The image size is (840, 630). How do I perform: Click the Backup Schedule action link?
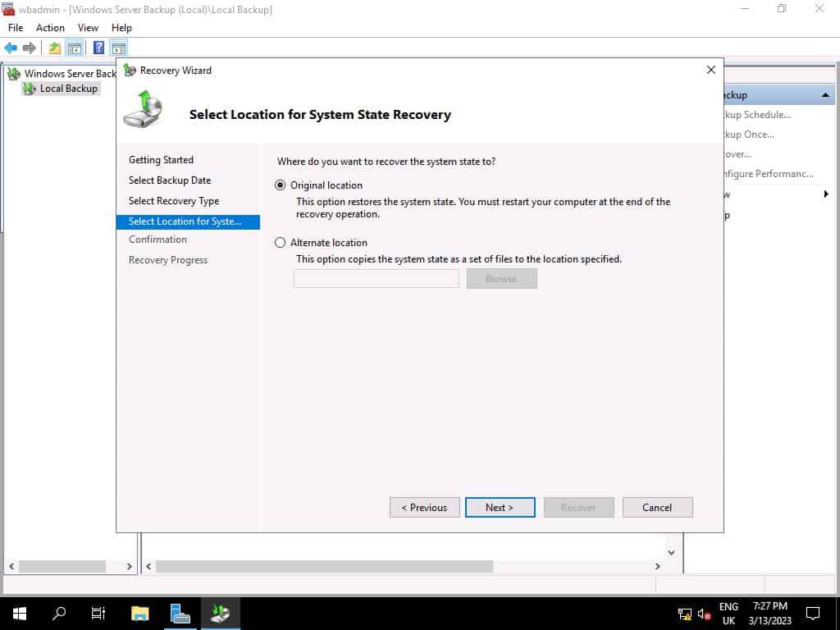tap(756, 115)
